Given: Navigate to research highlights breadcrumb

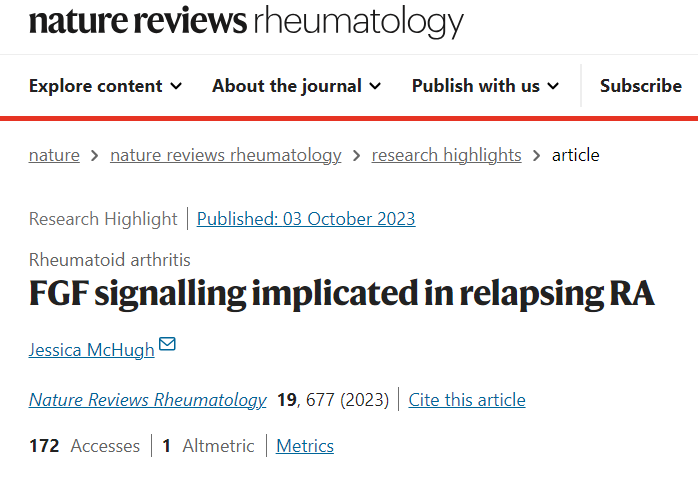Looking at the screenshot, I should coord(446,155).
